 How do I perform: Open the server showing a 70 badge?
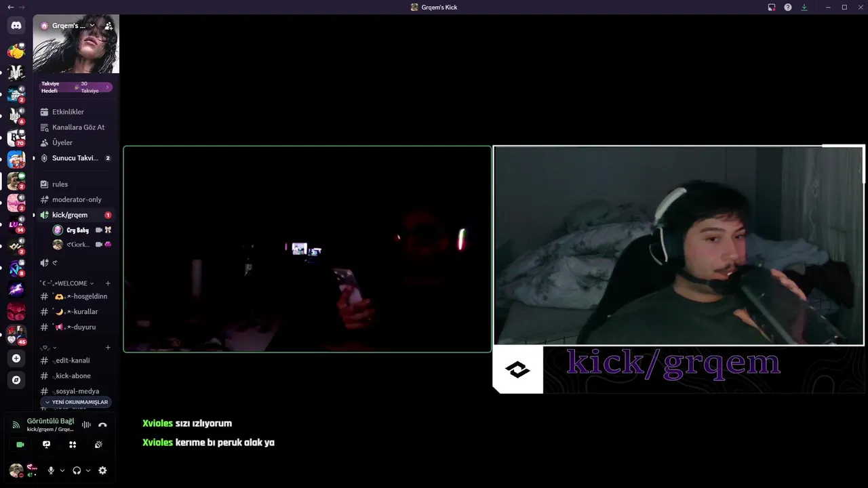(16, 138)
